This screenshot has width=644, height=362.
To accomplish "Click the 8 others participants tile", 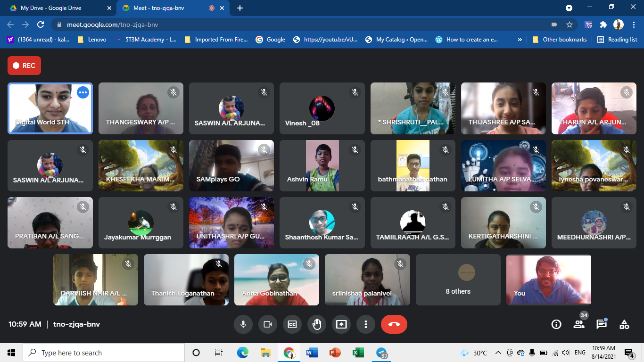I will click(458, 280).
